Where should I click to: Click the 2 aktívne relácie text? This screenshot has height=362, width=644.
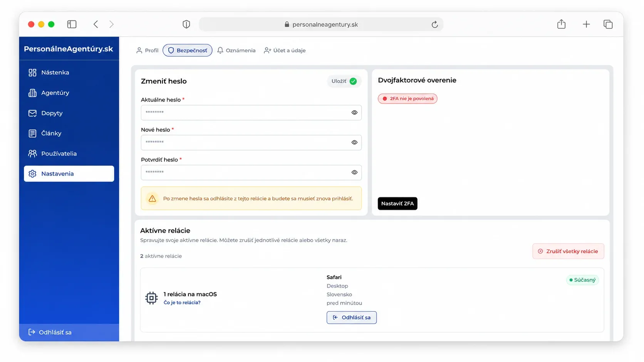(x=161, y=256)
